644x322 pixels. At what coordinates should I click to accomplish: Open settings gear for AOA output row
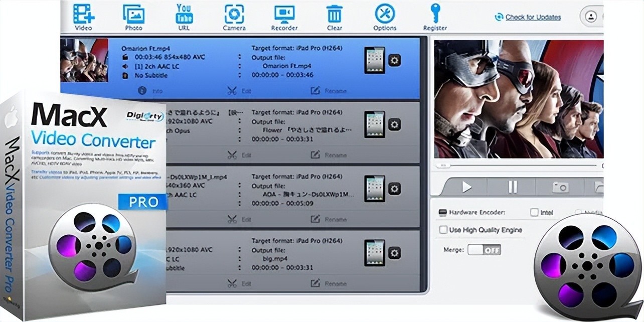[395, 189]
